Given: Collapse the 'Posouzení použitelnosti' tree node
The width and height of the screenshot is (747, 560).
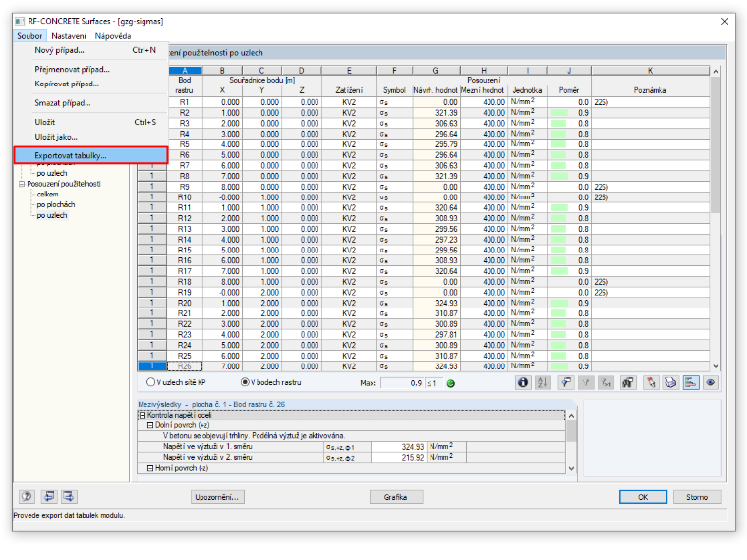Looking at the screenshot, I should (x=22, y=184).
